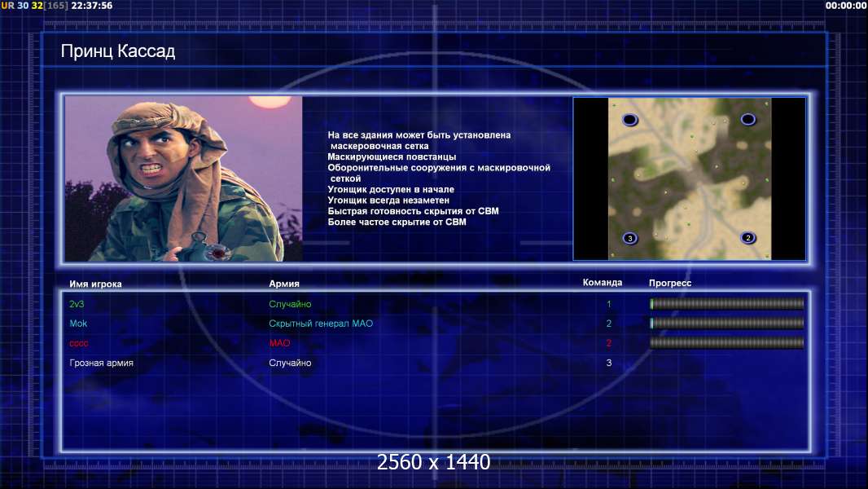868x489 pixels.
Task: Click text 'Маскирующиеся повстанцы'
Action: tap(392, 156)
